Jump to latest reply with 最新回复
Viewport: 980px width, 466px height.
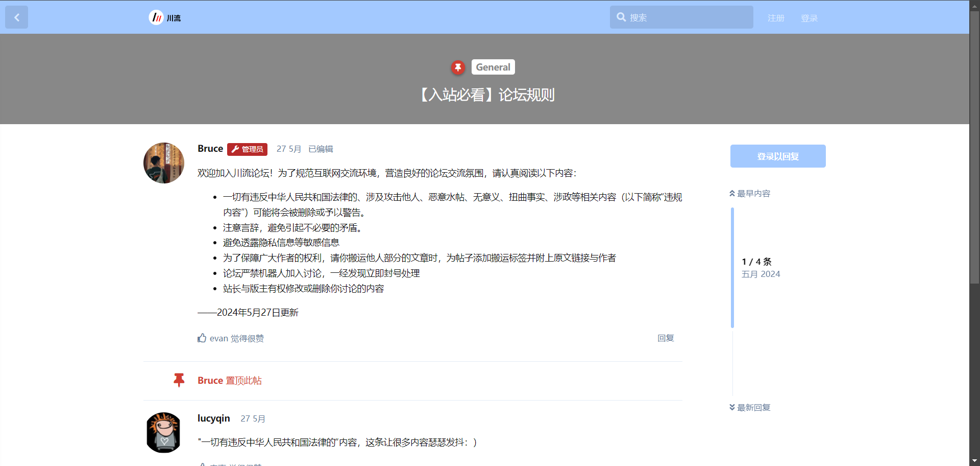point(750,407)
